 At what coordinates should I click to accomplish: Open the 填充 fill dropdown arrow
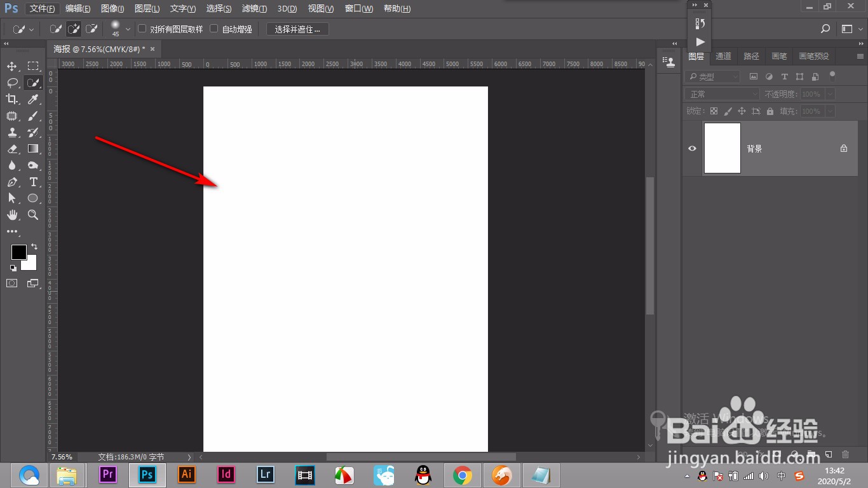[829, 111]
